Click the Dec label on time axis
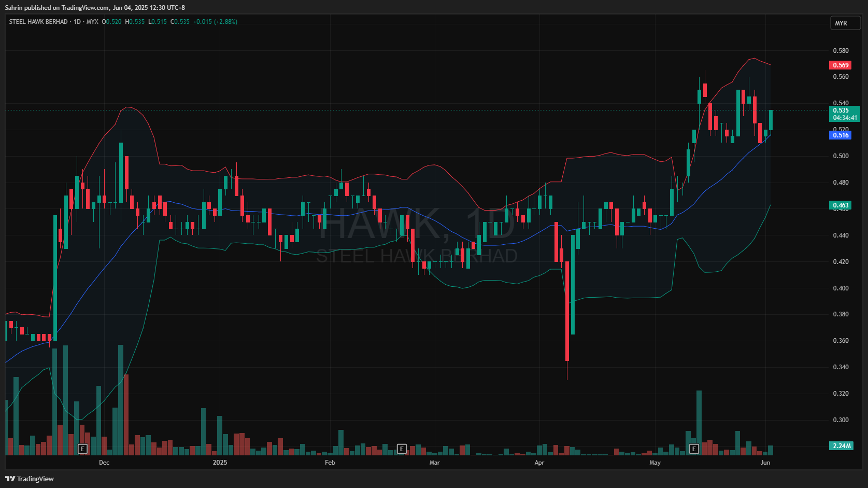Image resolution: width=868 pixels, height=488 pixels. 104,463
